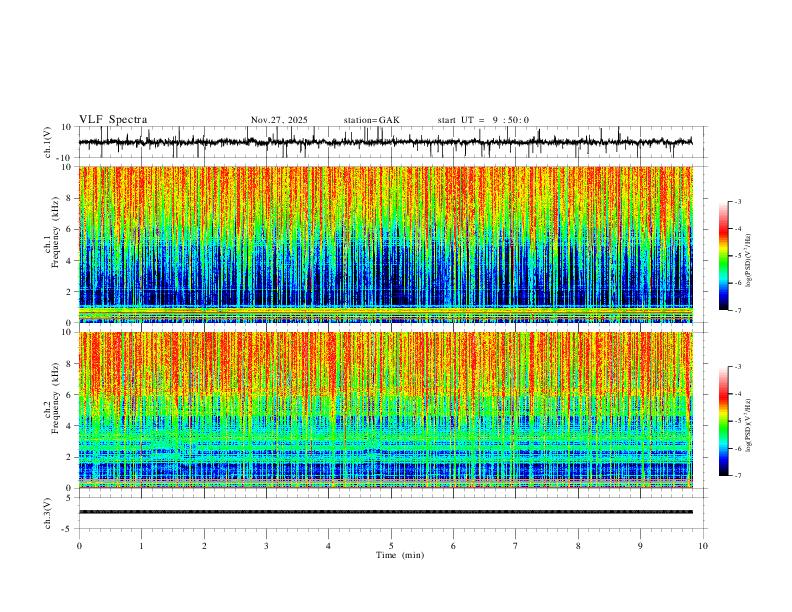Click the "-3" label on ch.2 color bar
This screenshot has width=792, height=612.
pyautogui.click(x=738, y=367)
